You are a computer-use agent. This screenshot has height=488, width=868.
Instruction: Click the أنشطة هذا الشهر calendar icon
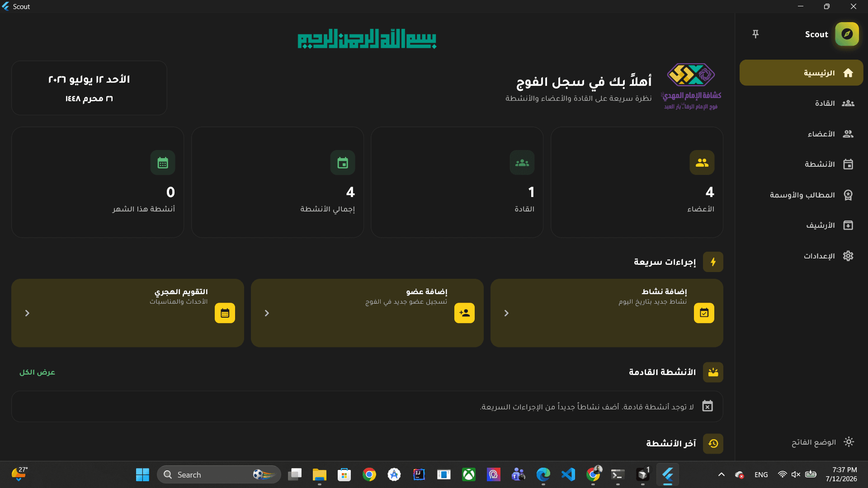163,163
